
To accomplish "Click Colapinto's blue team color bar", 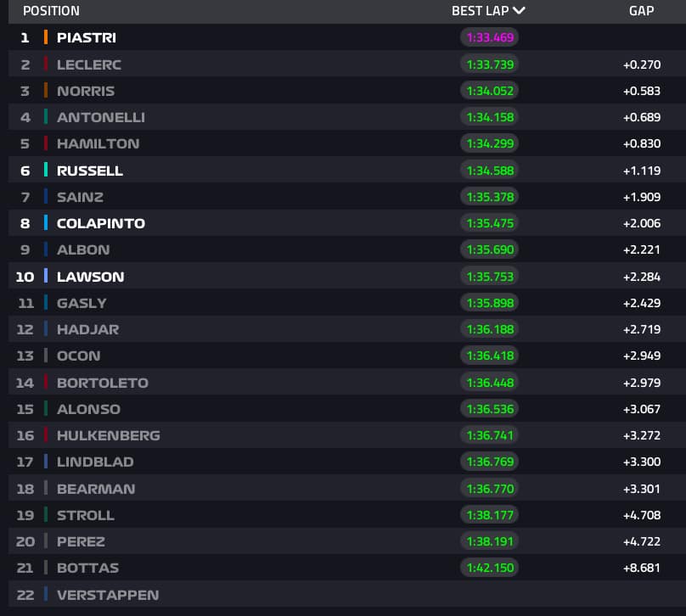I will [x=45, y=223].
